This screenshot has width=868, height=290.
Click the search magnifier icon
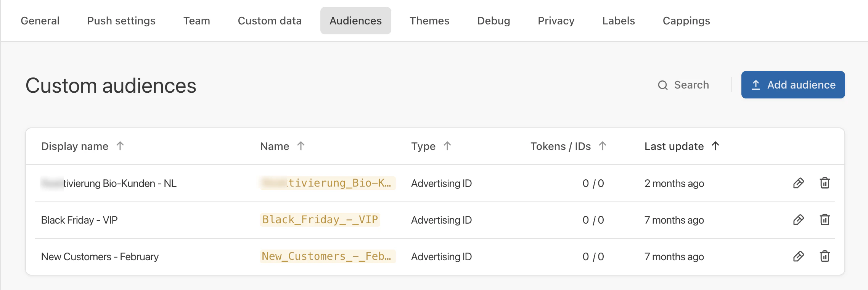coord(663,85)
